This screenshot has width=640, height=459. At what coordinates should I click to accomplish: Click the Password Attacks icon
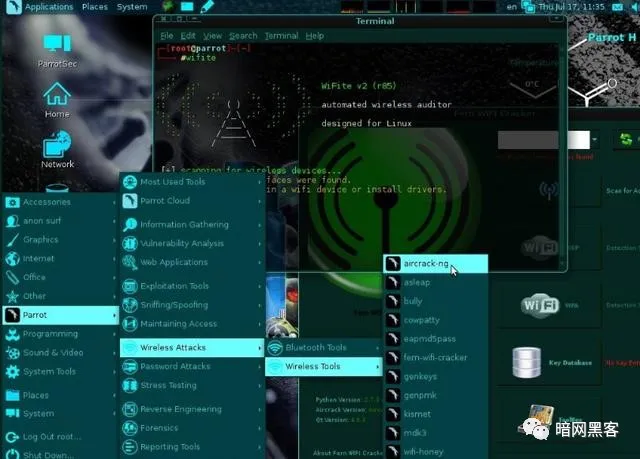click(x=130, y=366)
